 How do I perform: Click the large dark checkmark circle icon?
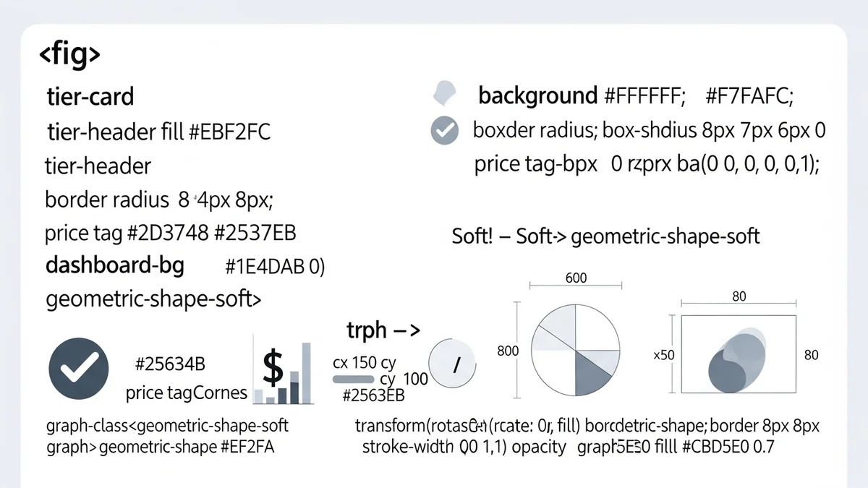click(78, 372)
